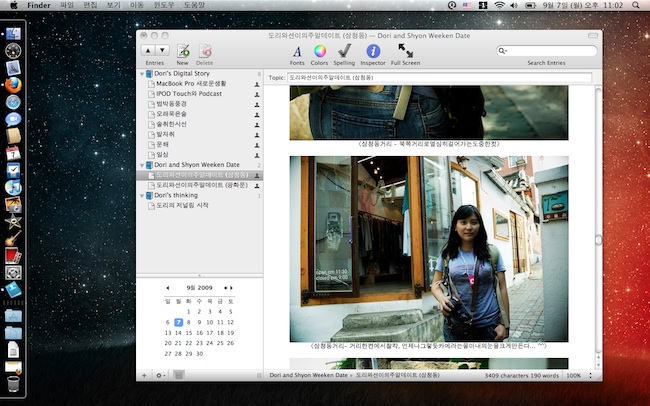Click the Dori and Shyon Weeken Date breadcrumb
Viewport: 650px width, 406px height.
[x=308, y=375]
